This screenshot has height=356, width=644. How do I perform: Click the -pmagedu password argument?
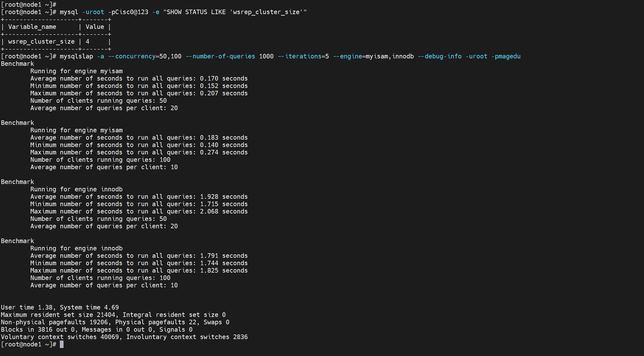point(506,56)
